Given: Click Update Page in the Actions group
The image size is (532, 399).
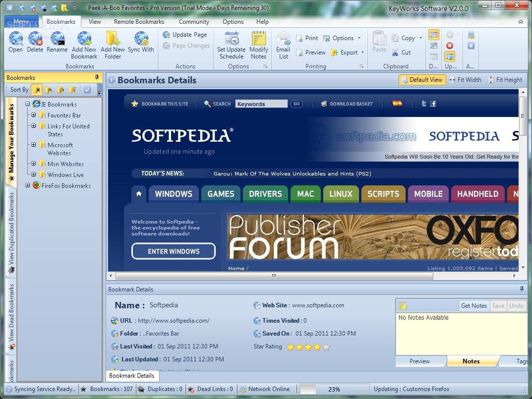Looking at the screenshot, I should coord(184,35).
